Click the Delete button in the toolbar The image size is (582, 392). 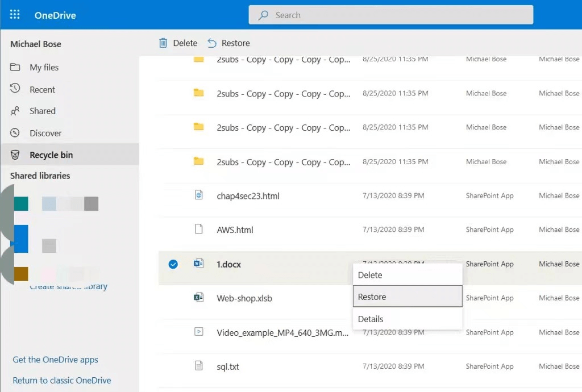[x=178, y=43]
